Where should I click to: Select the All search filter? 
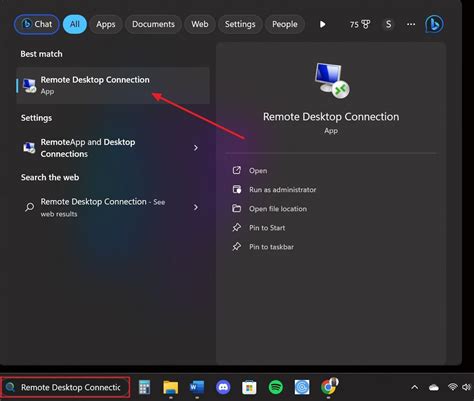75,24
